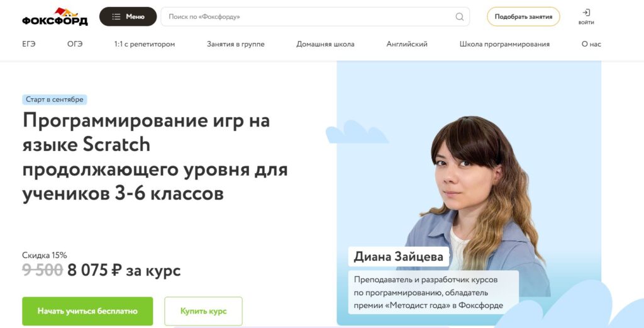Click the Войти login icon
This screenshot has height=328, width=644.
click(586, 16)
